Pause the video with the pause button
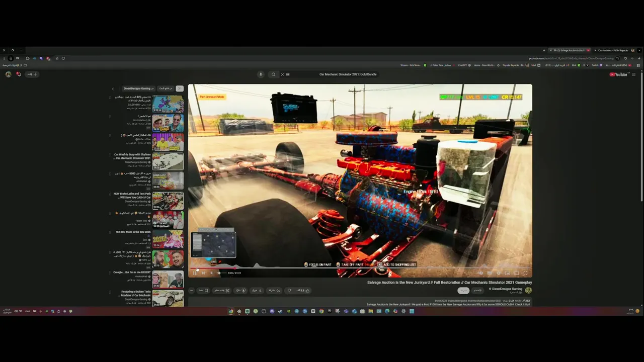This screenshot has height=362, width=644. click(x=195, y=273)
